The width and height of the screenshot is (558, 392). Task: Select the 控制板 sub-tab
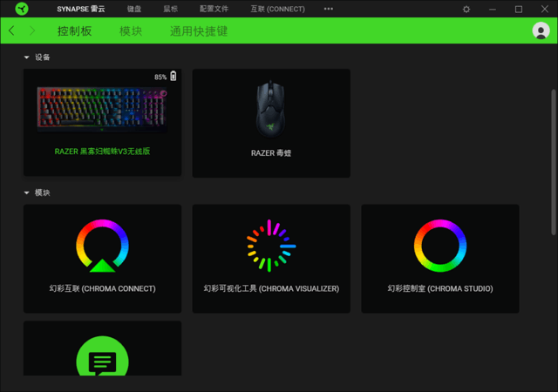pyautogui.click(x=75, y=31)
